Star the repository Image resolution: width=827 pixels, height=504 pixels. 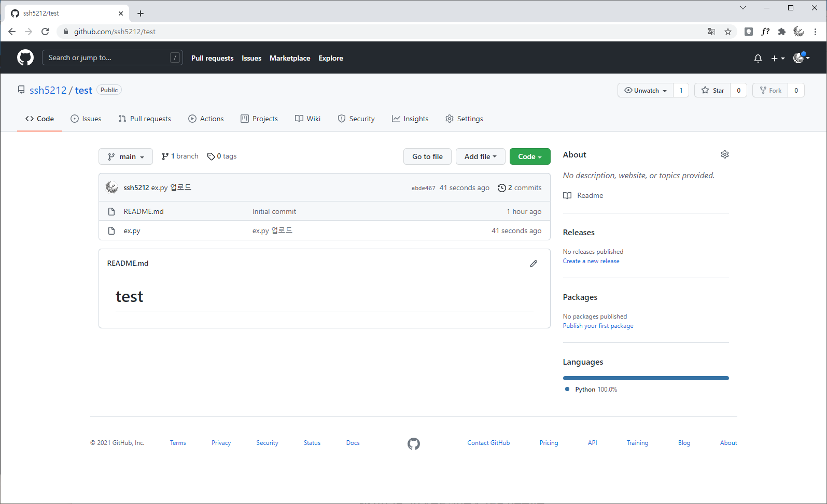pos(712,90)
